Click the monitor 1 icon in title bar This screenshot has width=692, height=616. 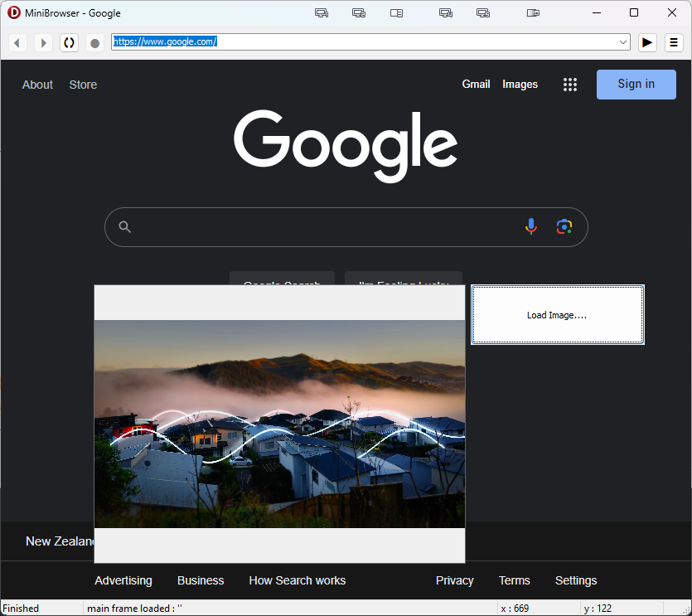(322, 12)
